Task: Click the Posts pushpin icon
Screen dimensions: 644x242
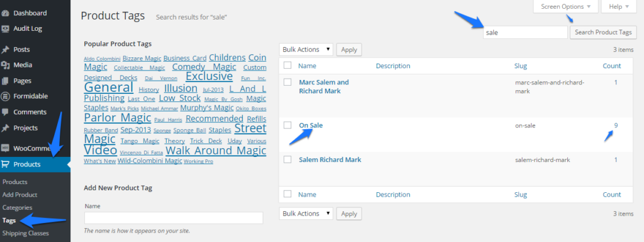Action: 5,49
